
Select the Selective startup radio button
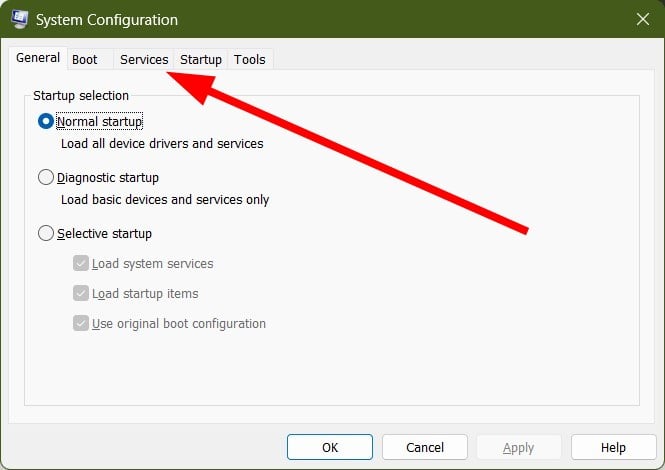[x=46, y=233]
